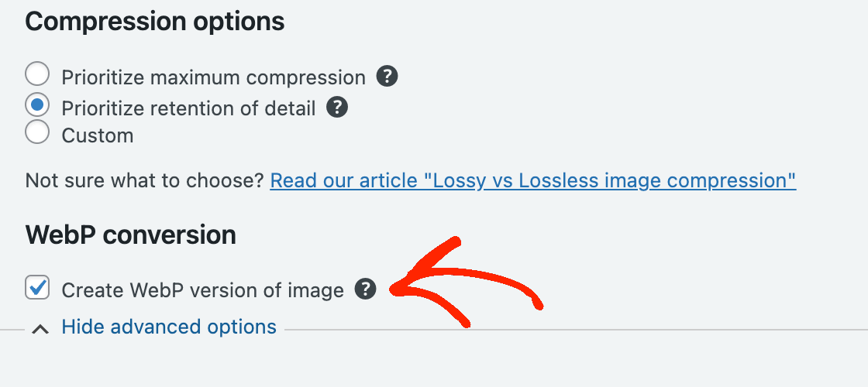This screenshot has width=868, height=387.
Task: Select the Prioritize maximum compression radio button
Action: (37, 75)
